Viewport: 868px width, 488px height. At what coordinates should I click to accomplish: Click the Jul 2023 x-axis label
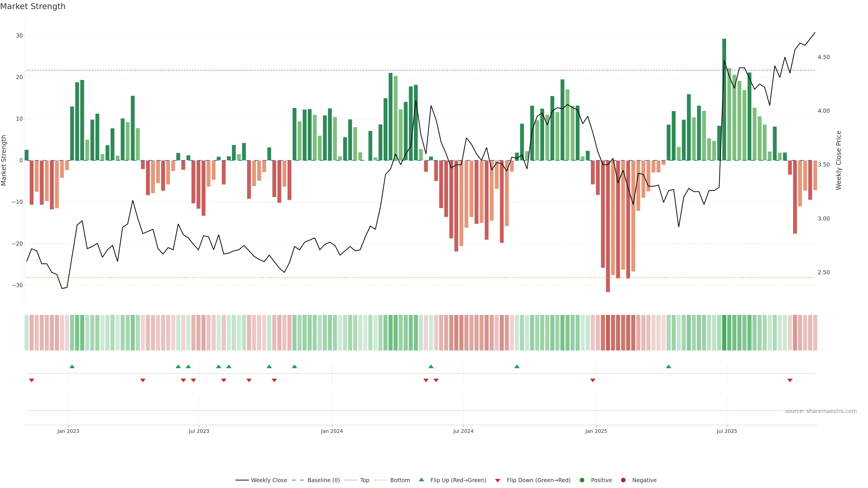click(x=199, y=431)
